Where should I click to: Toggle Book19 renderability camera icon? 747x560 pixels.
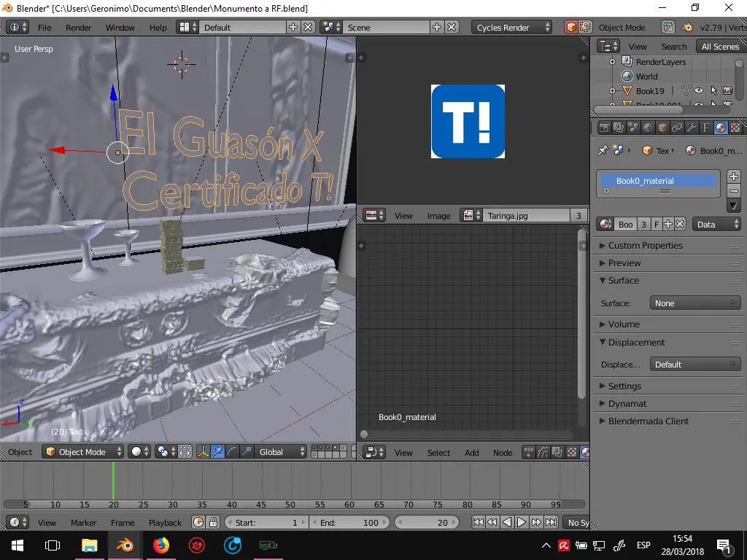tap(727, 90)
